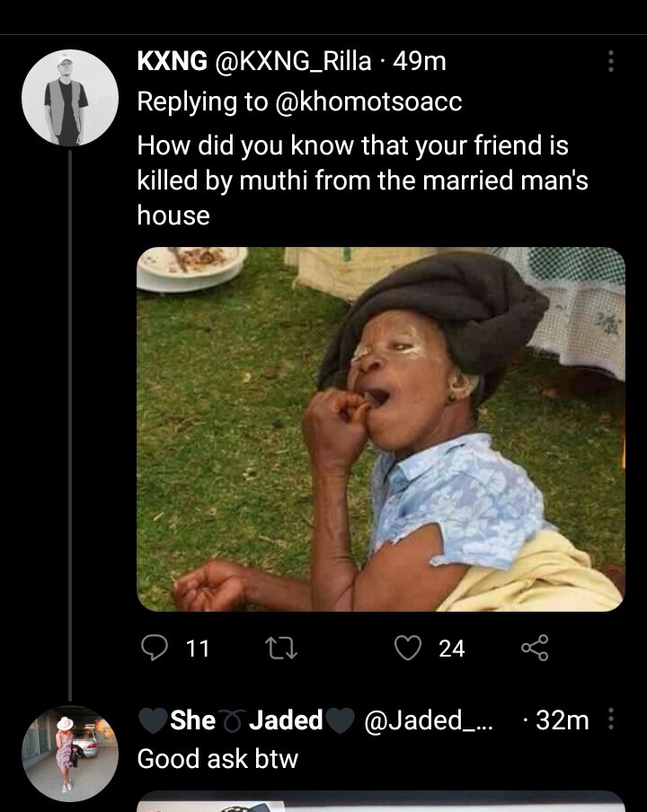Viewport: 647px width, 812px height.
Task: Open the KXNG display name
Action: point(172,61)
